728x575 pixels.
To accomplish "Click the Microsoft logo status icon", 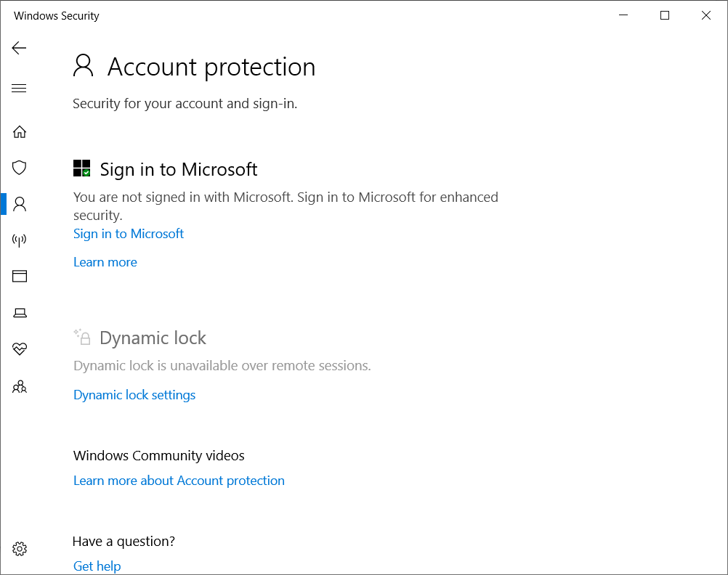I will pyautogui.click(x=81, y=168).
